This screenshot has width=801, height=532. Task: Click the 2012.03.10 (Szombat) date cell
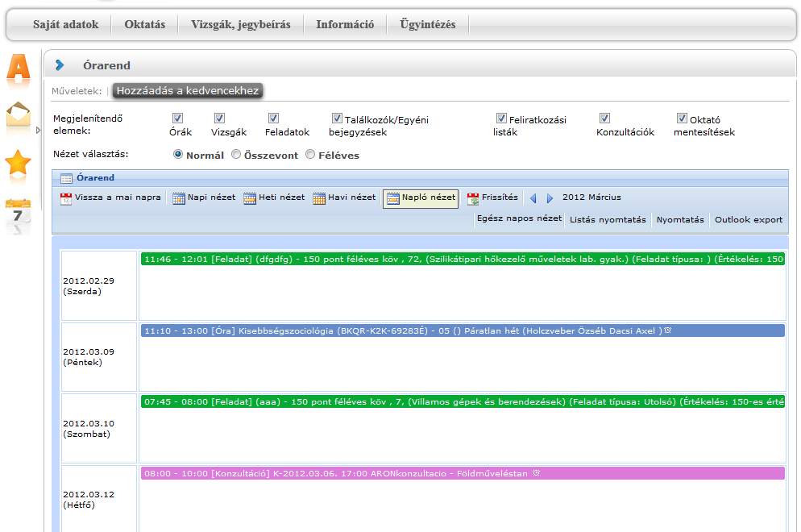(99, 428)
